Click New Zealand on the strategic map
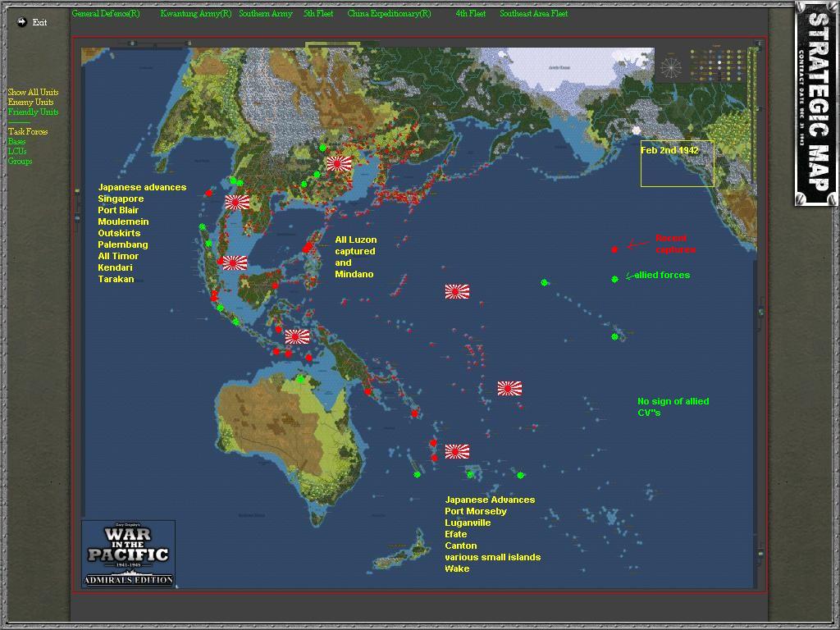 click(x=400, y=550)
